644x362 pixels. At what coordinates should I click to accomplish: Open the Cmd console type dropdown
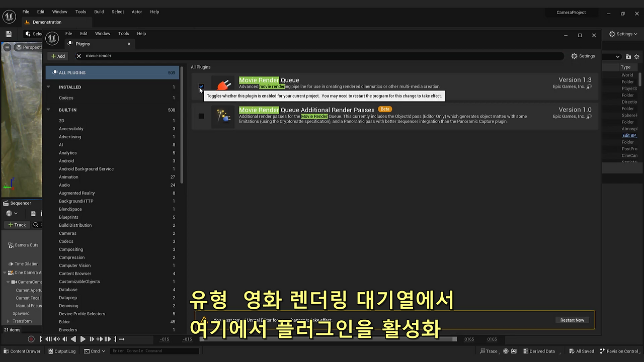96,351
